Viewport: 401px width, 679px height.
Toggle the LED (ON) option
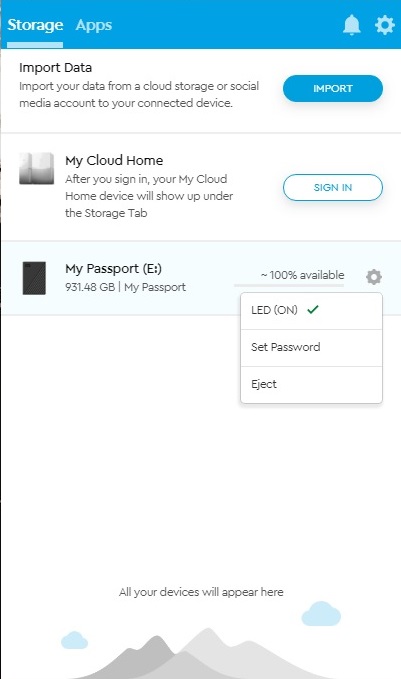pyautogui.click(x=311, y=310)
